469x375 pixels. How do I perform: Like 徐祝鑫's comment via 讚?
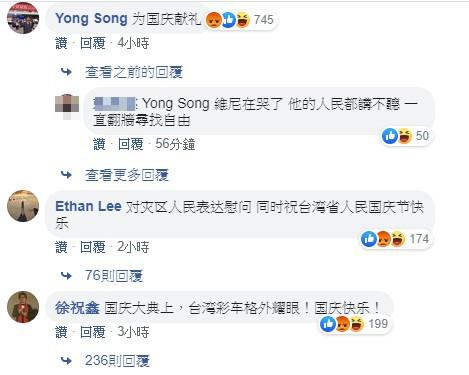pyautogui.click(x=61, y=332)
